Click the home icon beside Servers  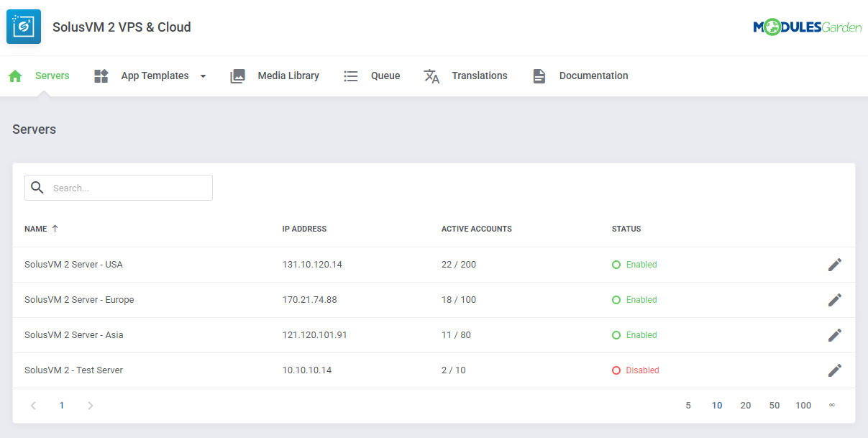[x=15, y=76]
